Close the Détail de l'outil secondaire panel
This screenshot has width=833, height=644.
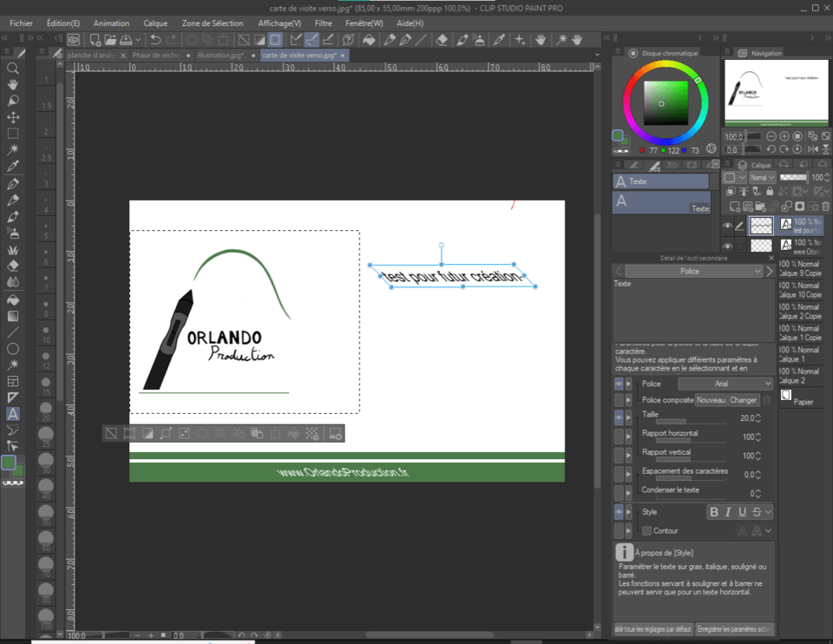point(771,258)
